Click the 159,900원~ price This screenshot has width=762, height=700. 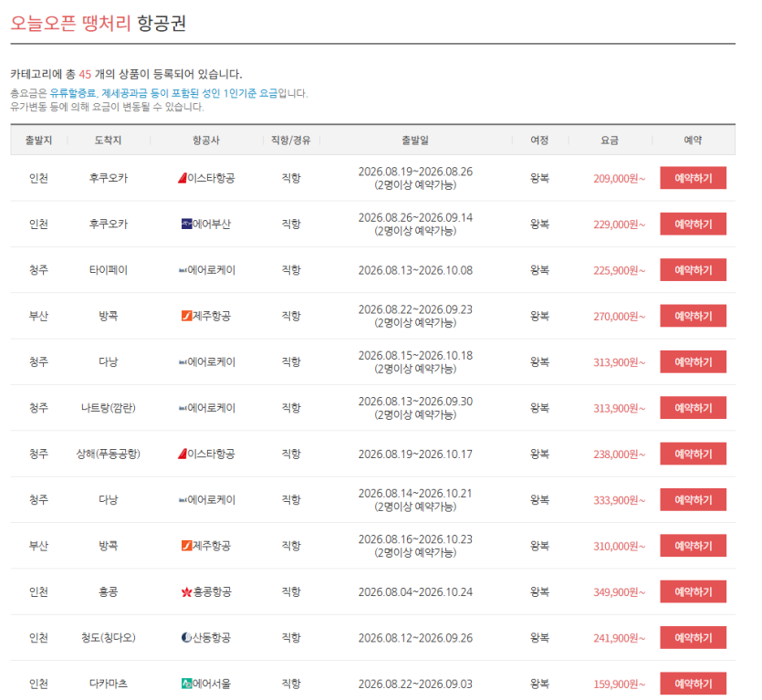[x=619, y=684]
